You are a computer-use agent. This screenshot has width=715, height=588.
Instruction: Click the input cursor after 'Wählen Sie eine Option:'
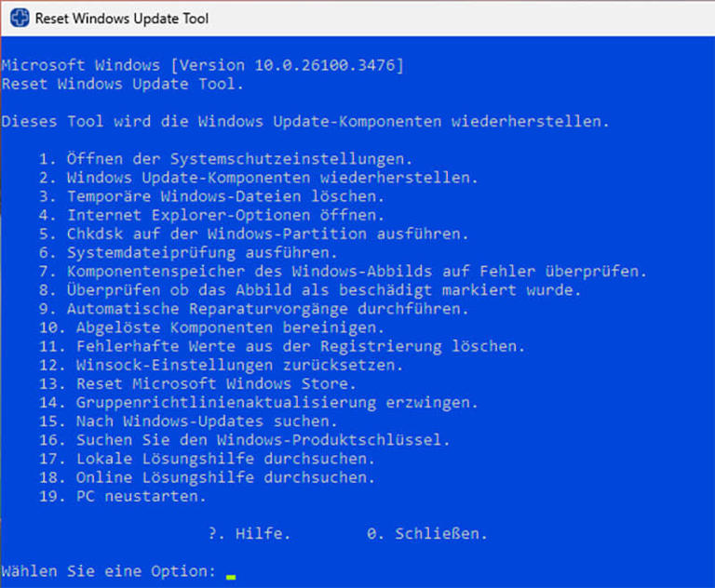point(231,577)
